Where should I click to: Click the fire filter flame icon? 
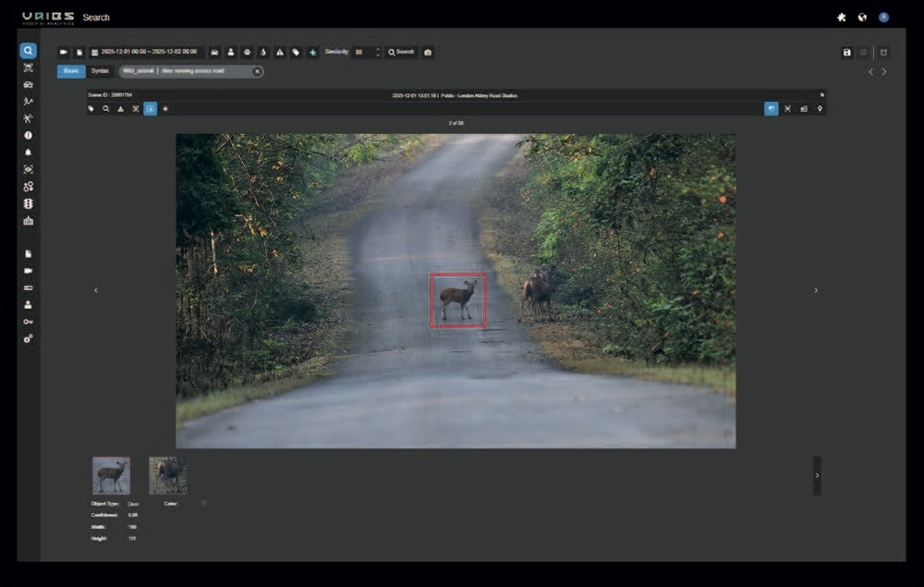pos(263,53)
